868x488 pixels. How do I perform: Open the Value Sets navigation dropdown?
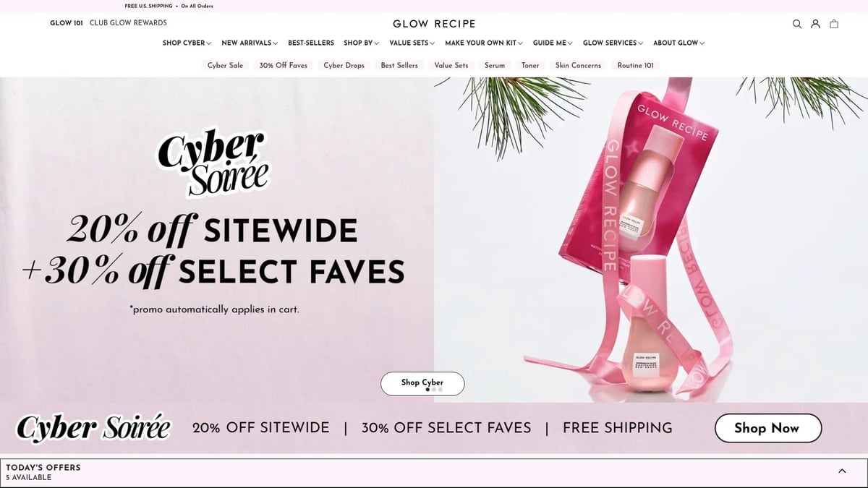[412, 43]
